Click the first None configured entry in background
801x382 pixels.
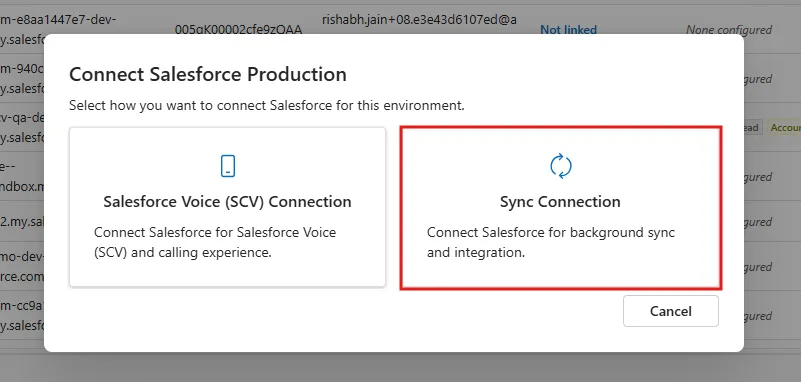pos(729,30)
